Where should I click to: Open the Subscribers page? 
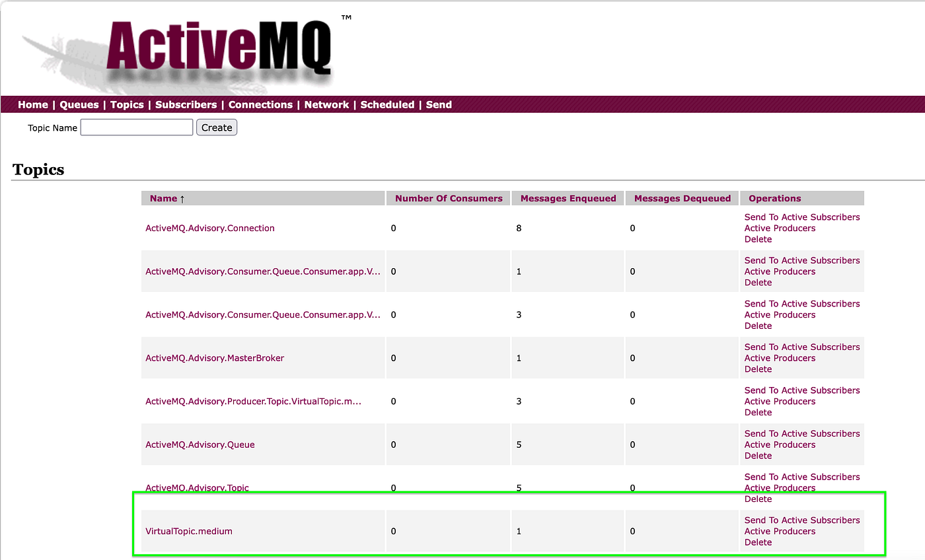click(186, 104)
